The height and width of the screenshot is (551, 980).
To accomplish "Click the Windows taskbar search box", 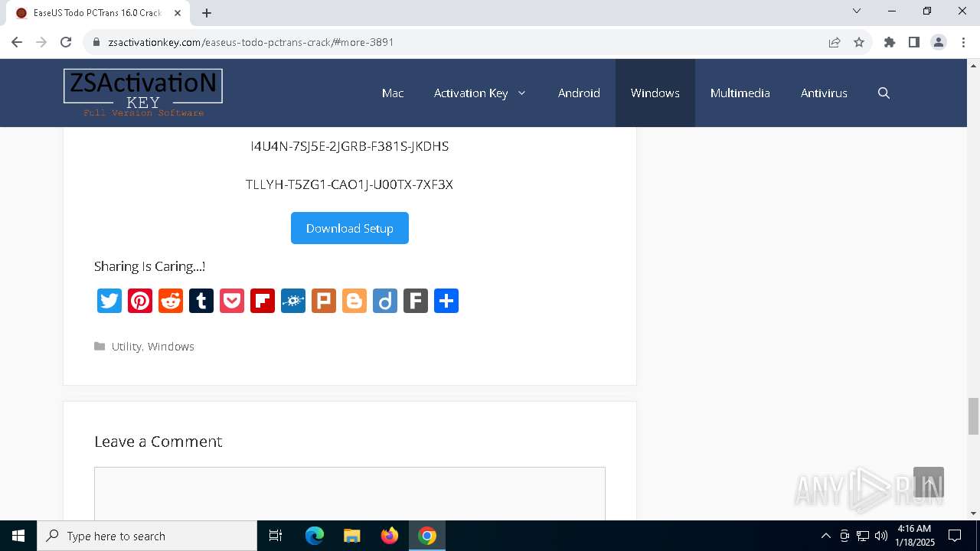I will pyautogui.click(x=147, y=536).
